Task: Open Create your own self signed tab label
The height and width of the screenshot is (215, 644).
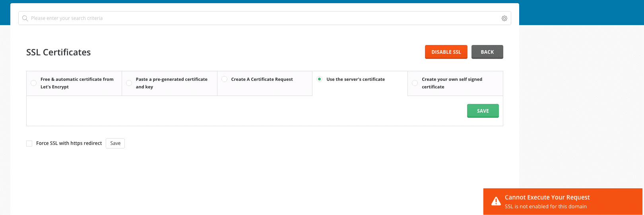Action: tap(452, 83)
